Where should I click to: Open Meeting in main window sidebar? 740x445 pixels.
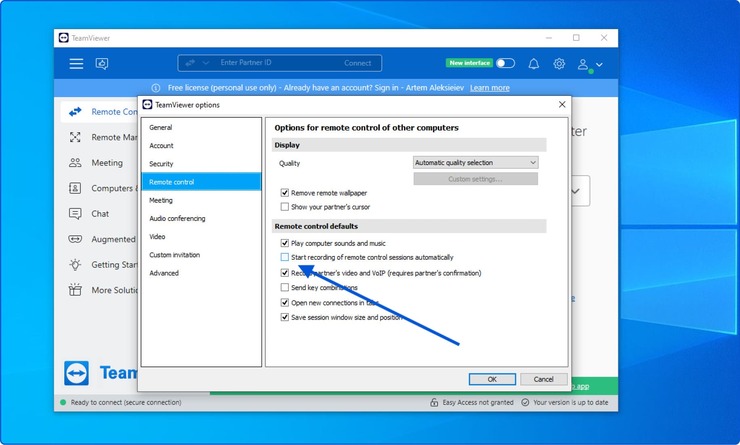[100, 163]
